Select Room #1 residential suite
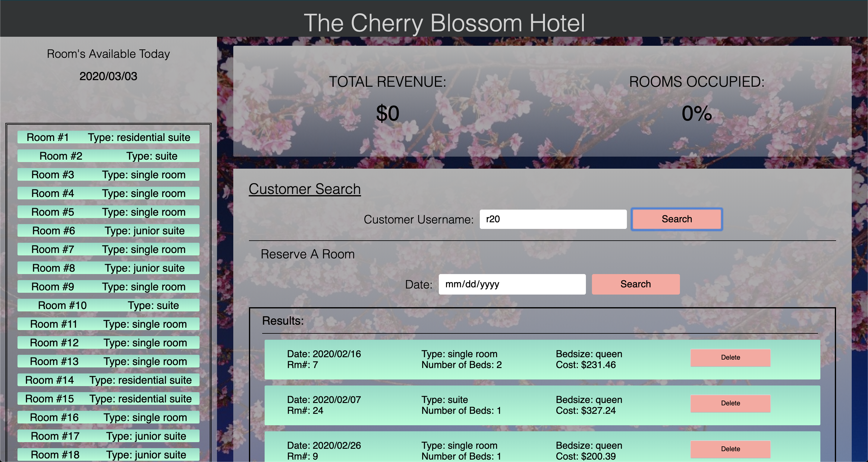Image resolution: width=868 pixels, height=462 pixels. 108,137
